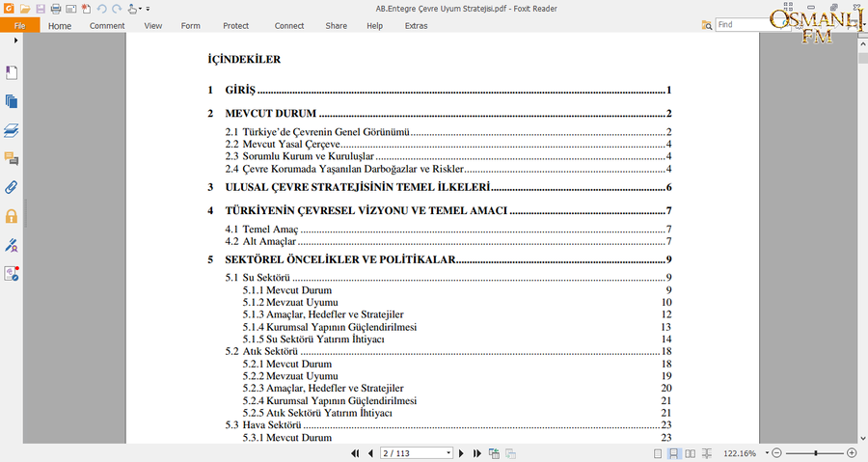Screen dimensions: 868x462
Task: Switch to the View tab
Action: pyautogui.click(x=152, y=25)
